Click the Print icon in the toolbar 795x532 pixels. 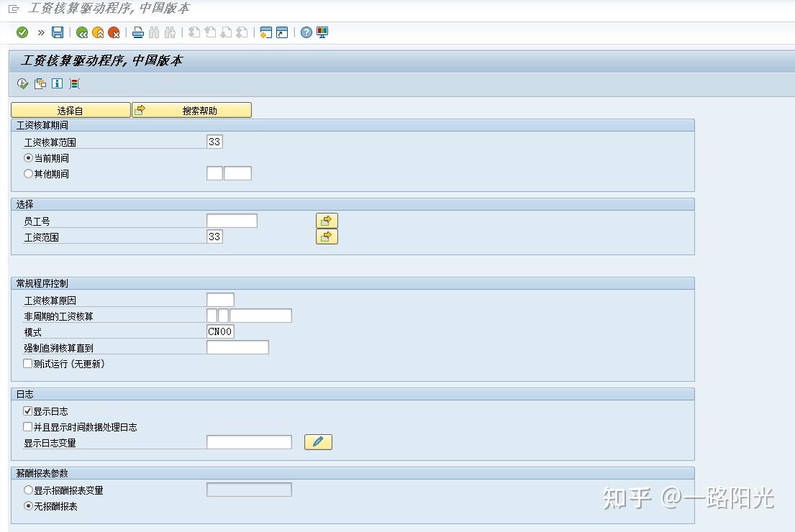pos(137,32)
